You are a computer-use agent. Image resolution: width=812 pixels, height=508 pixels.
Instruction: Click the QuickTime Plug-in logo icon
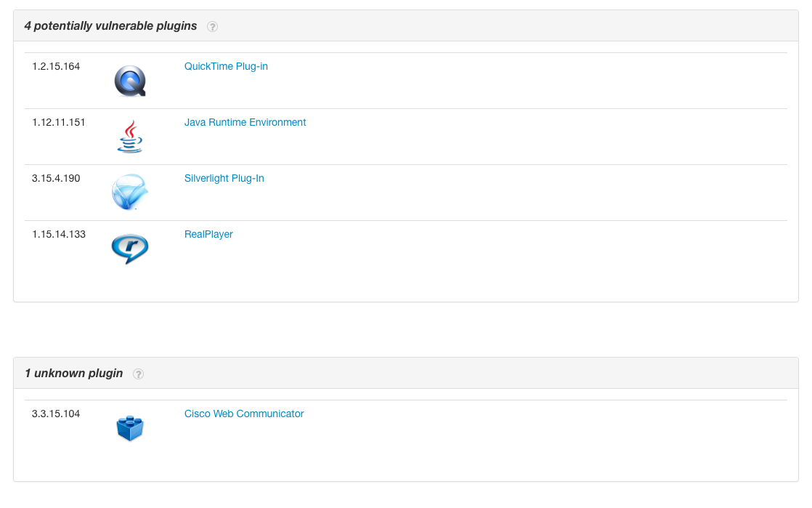tap(130, 81)
